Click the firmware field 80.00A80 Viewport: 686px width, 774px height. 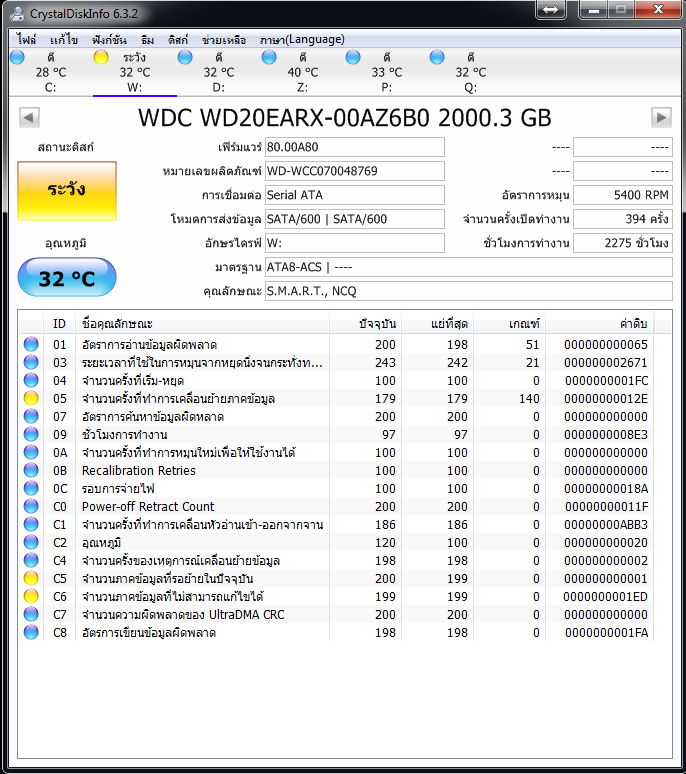click(355, 147)
